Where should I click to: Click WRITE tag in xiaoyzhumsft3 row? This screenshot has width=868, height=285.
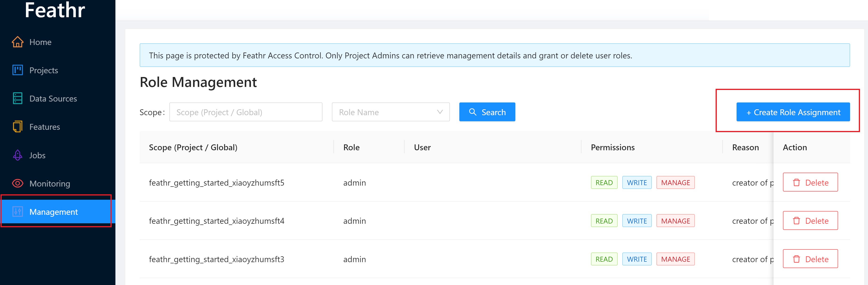tap(636, 259)
